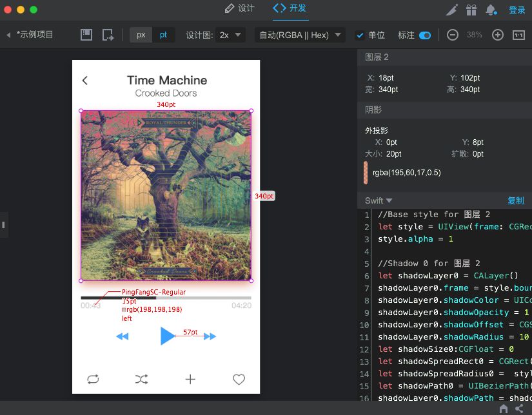Click code line let shadowLayer0 = CALayer()
532x415 pixels.
pyautogui.click(x=448, y=276)
